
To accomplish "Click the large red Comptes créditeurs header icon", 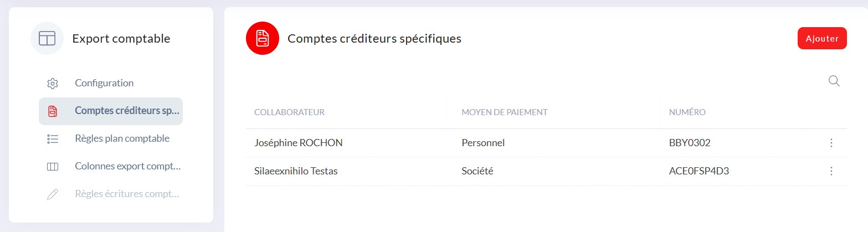I will coord(262,38).
